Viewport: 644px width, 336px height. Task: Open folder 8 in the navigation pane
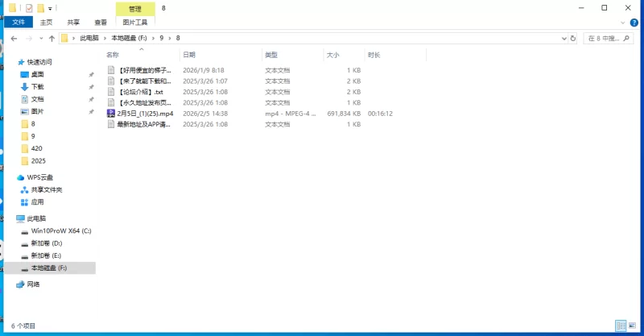tap(33, 124)
